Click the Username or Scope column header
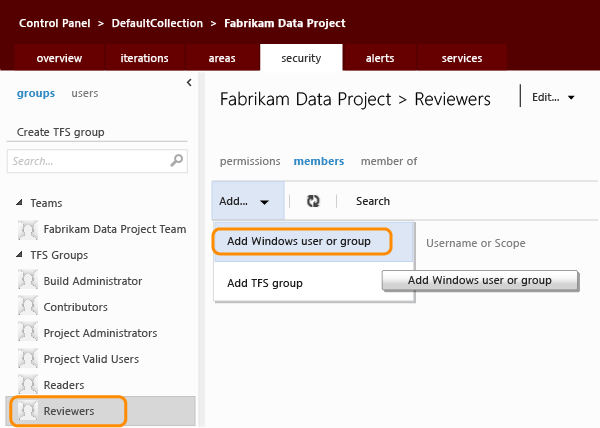 (x=476, y=243)
